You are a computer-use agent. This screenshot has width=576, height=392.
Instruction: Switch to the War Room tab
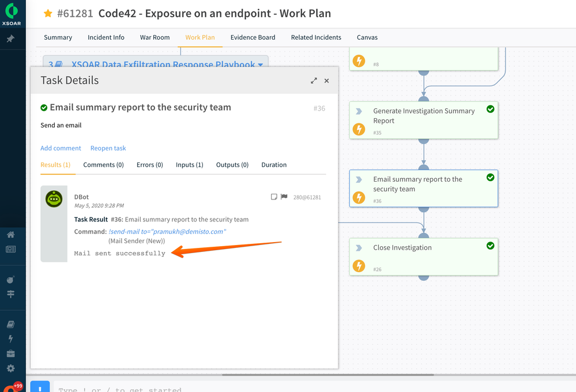tap(155, 37)
